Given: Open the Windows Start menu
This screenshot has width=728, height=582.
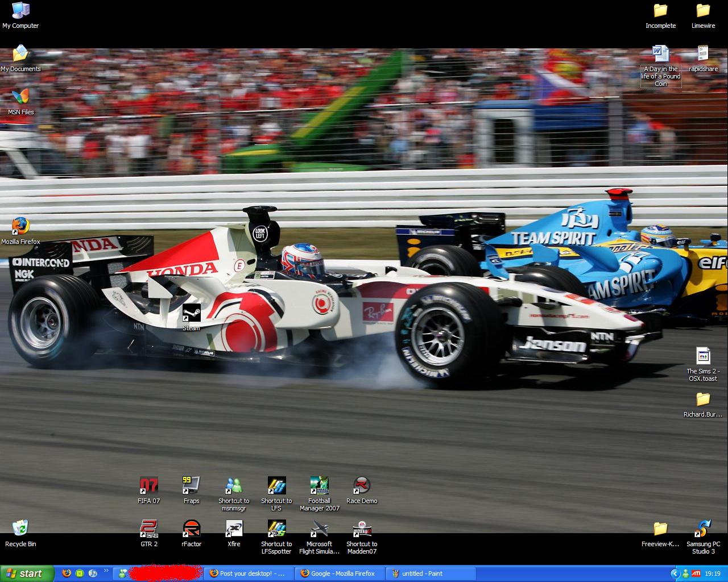Looking at the screenshot, I should [27, 573].
